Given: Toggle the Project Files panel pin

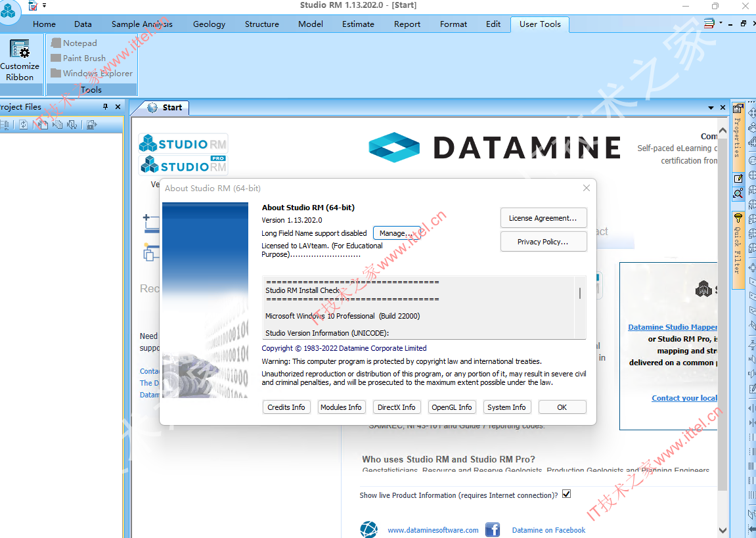Looking at the screenshot, I should (105, 106).
